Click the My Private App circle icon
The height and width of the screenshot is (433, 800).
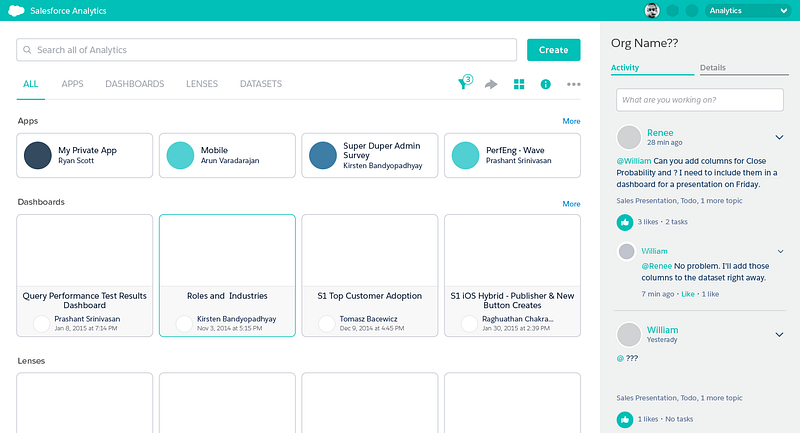click(x=38, y=155)
